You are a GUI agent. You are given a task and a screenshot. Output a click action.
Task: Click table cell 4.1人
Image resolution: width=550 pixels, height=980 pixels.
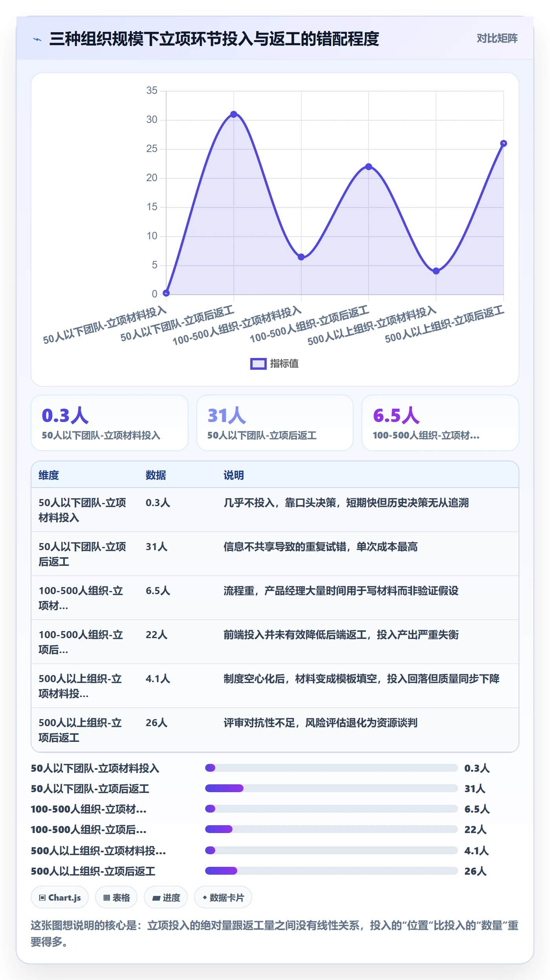coord(158,679)
